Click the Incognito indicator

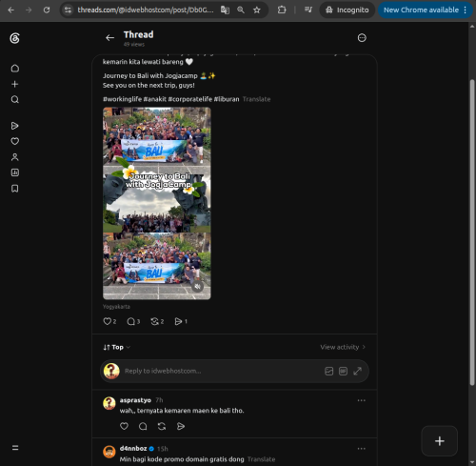coord(347,10)
